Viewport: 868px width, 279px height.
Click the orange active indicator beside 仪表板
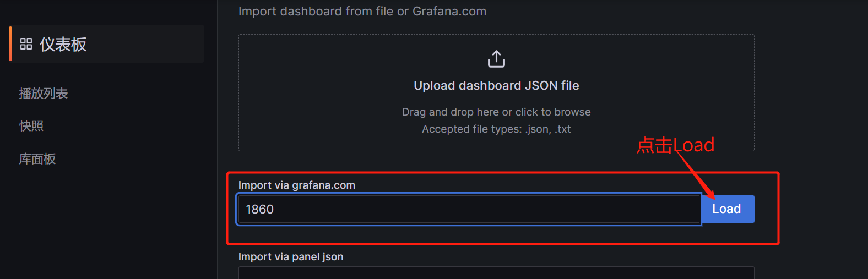coord(10,43)
